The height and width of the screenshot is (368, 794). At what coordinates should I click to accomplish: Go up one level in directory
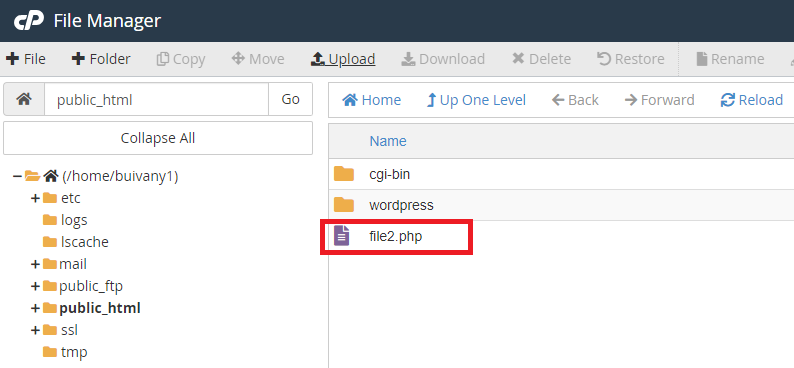click(x=476, y=100)
